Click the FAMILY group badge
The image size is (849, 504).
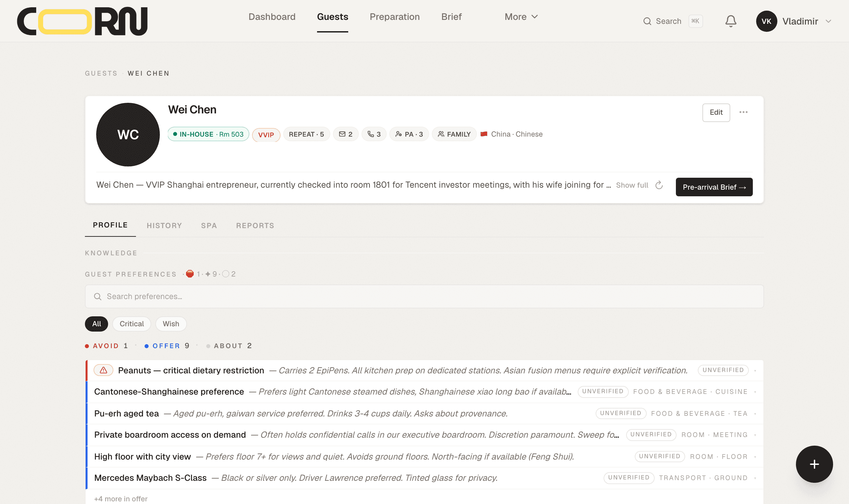tap(454, 134)
